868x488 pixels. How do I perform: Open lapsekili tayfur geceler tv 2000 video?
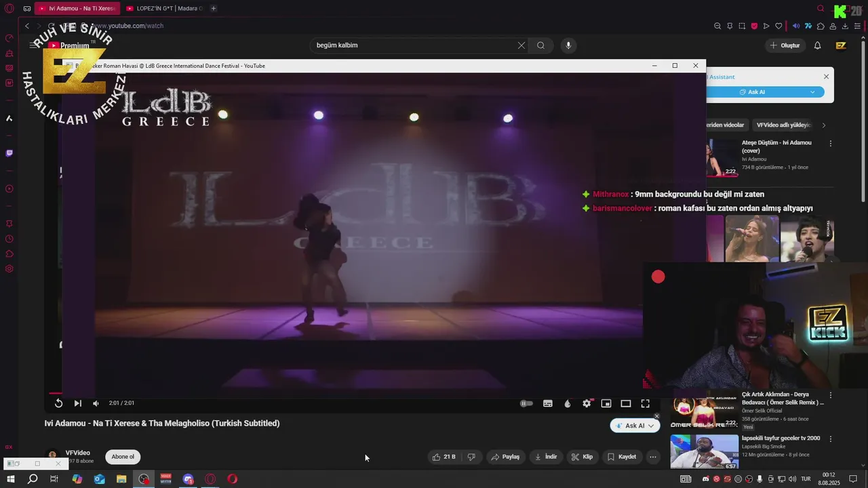[x=781, y=439]
